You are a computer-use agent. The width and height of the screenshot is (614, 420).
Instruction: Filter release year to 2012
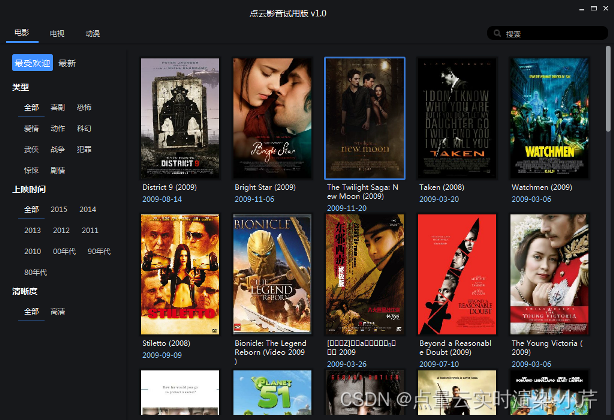coord(61,230)
